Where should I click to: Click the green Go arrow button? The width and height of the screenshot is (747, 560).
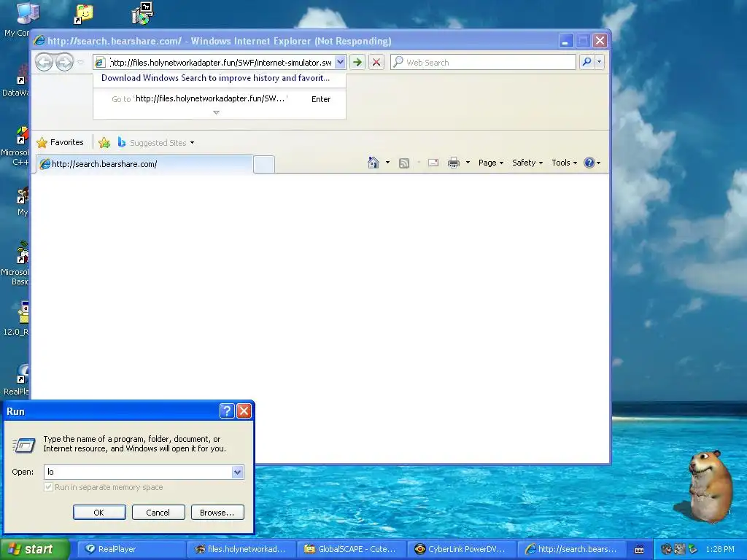click(x=357, y=63)
